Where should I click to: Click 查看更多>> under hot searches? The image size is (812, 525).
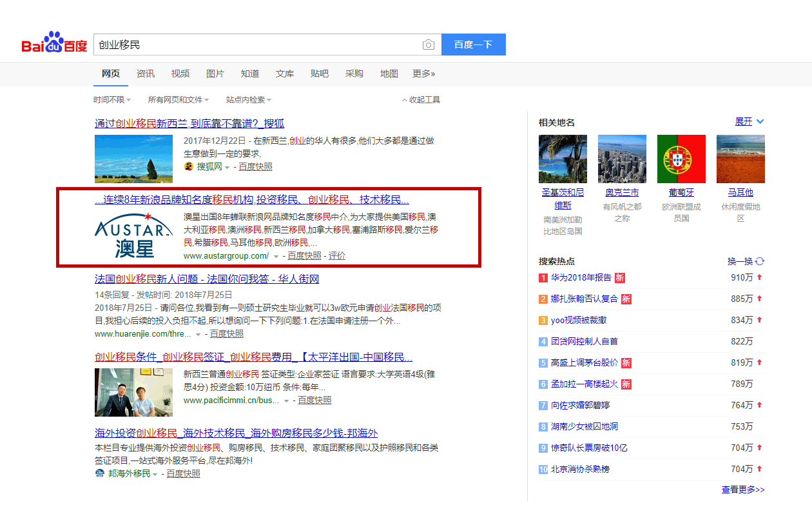[743, 490]
